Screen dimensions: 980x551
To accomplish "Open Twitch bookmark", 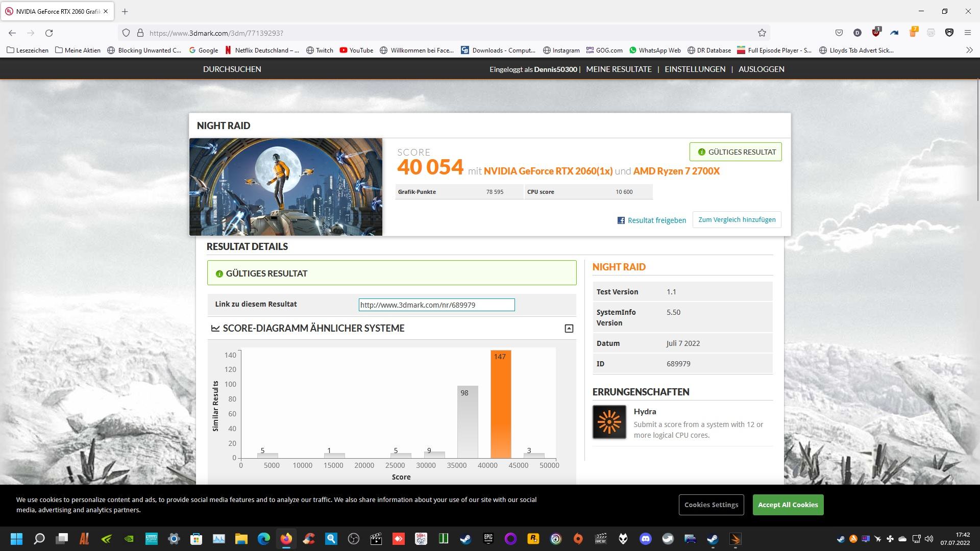I will (320, 50).
